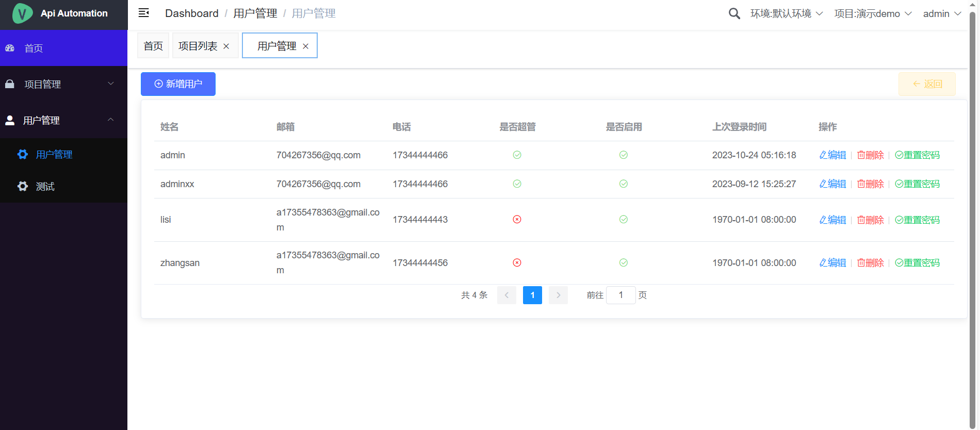
Task: Click the 项目管理 briefcase icon
Action: coord(10,84)
